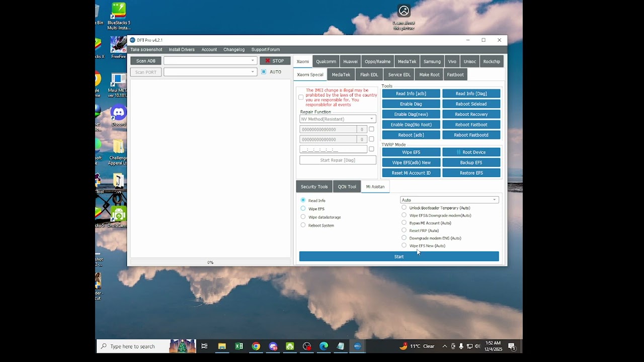Open the Flash EDL tab
Screen dimensions: 644x362
[x=369, y=75]
